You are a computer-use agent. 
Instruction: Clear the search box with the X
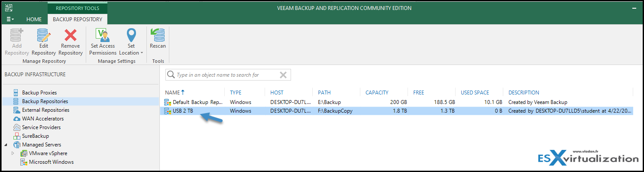(x=283, y=75)
